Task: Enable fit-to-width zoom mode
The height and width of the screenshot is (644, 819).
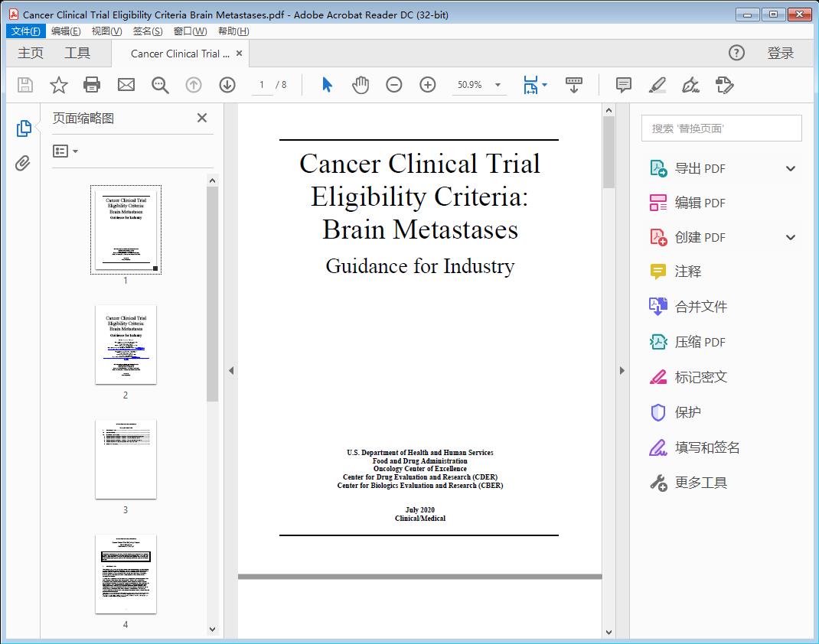Action: click(532, 84)
